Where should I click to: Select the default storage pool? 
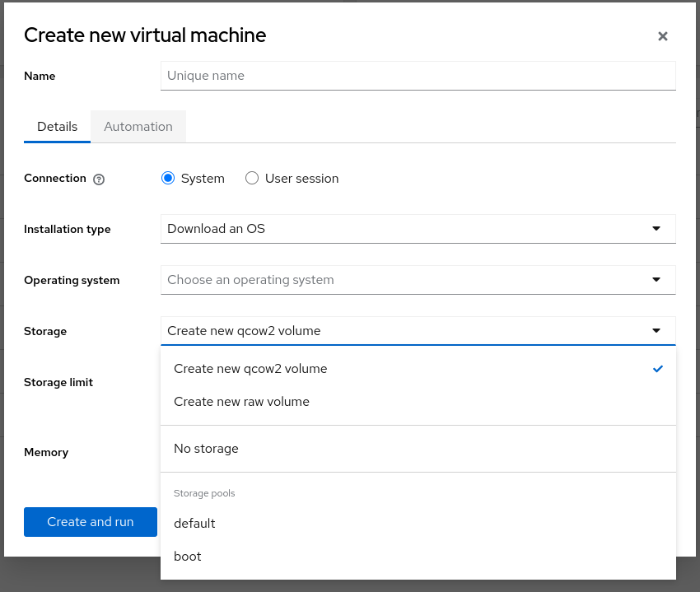click(x=194, y=523)
